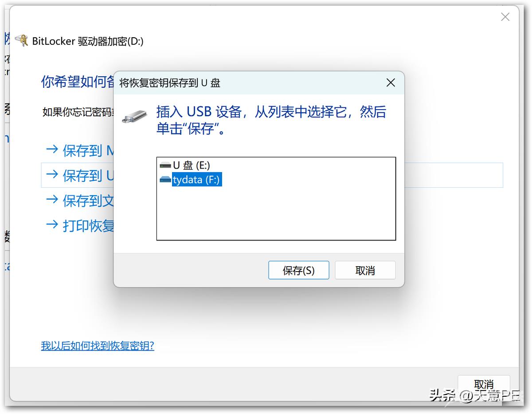Click the arrow before 打印恢复密钥

[52, 225]
